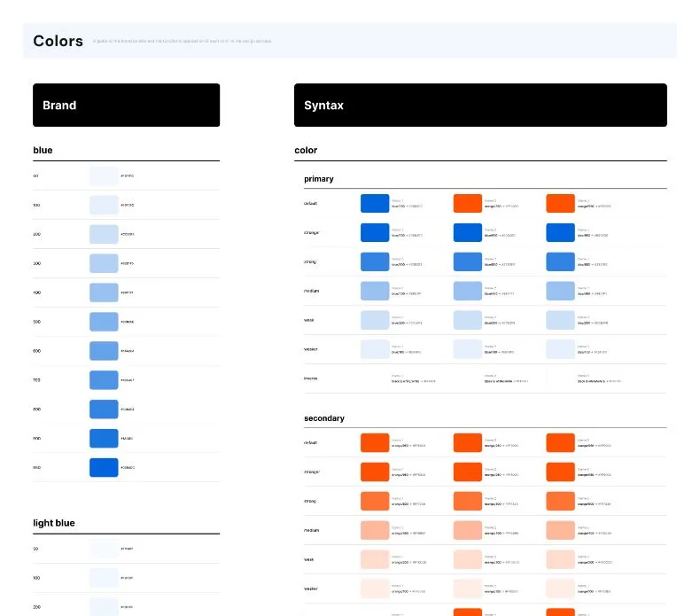Pick primary stronger theme 2 swatch
This screenshot has width=700, height=616.
468,232
